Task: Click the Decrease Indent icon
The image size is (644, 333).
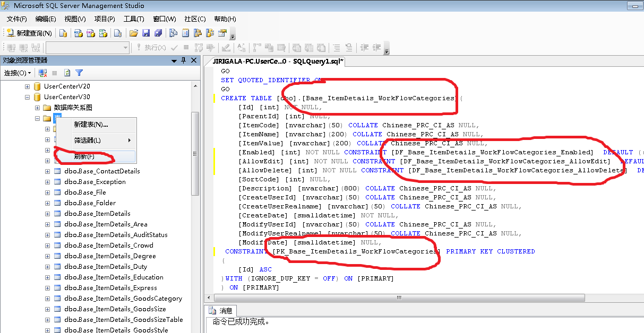Action: [365, 47]
